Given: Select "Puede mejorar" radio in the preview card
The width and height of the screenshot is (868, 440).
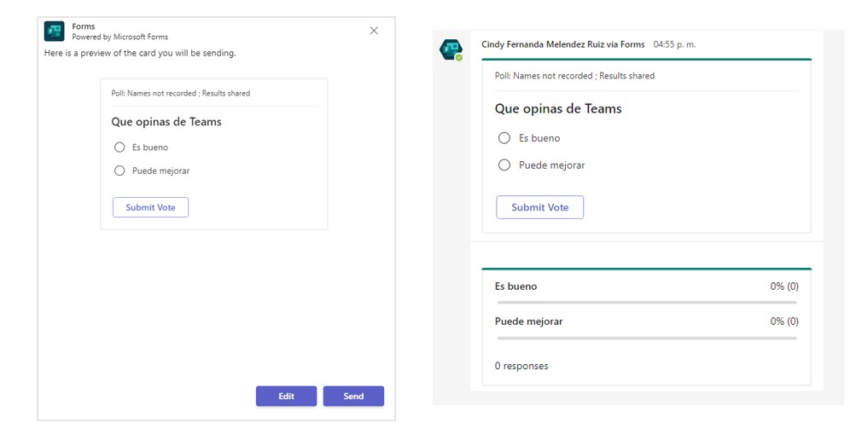Looking at the screenshot, I should 119,171.
